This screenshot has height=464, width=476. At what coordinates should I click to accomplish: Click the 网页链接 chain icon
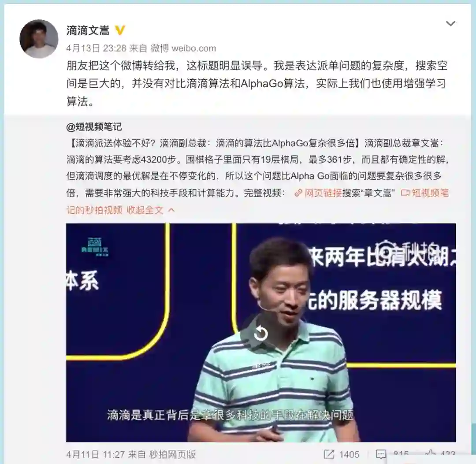coord(298,193)
